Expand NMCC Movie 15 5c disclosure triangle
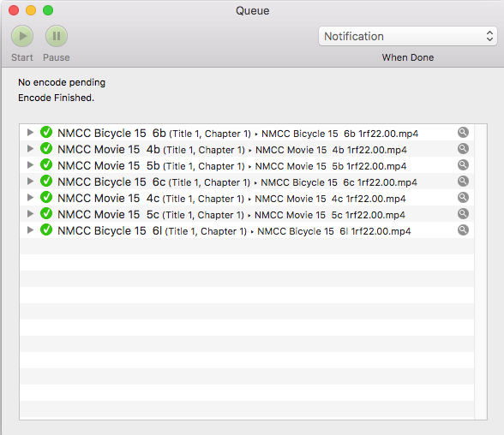 30,214
